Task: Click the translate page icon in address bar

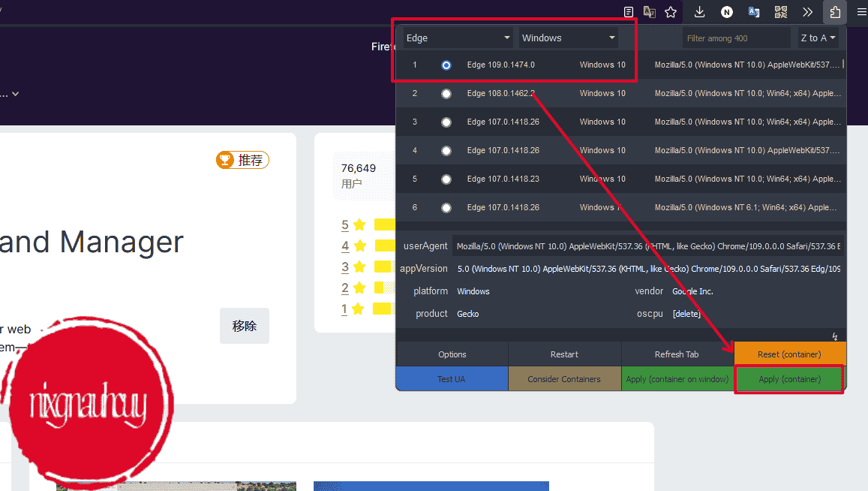Action: click(650, 12)
